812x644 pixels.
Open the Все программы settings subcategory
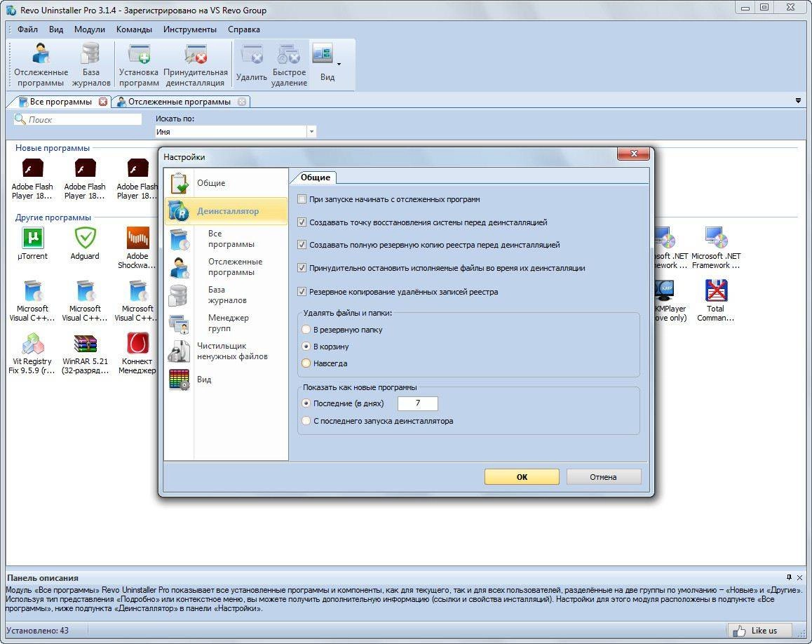click(226, 239)
